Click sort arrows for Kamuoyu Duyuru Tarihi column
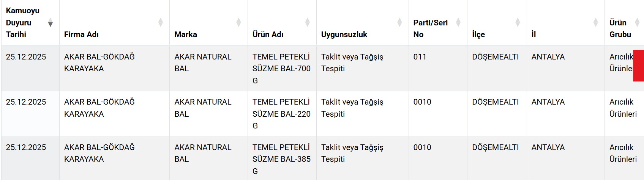644x180 pixels. [x=50, y=23]
